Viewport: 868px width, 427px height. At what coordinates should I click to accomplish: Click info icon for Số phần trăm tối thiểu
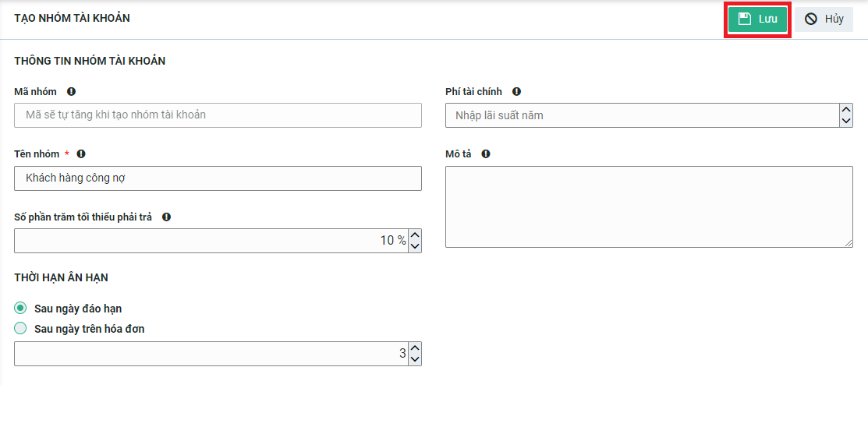tap(166, 217)
